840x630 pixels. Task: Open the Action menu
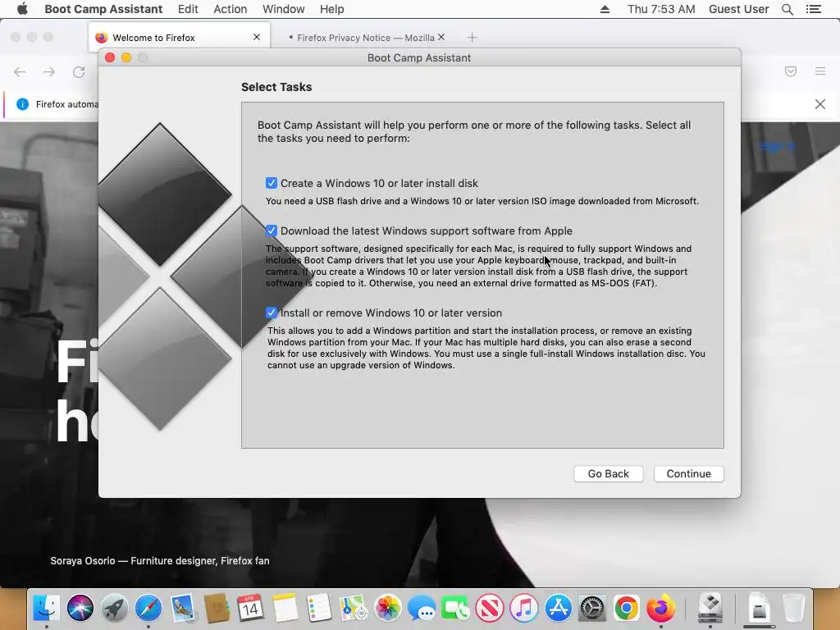231,9
